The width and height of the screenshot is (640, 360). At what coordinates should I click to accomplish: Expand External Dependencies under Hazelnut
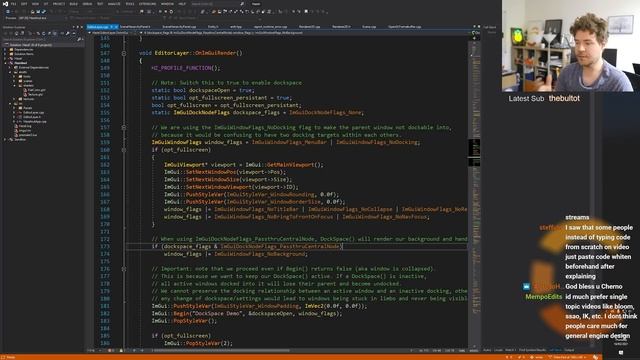(x=9, y=68)
